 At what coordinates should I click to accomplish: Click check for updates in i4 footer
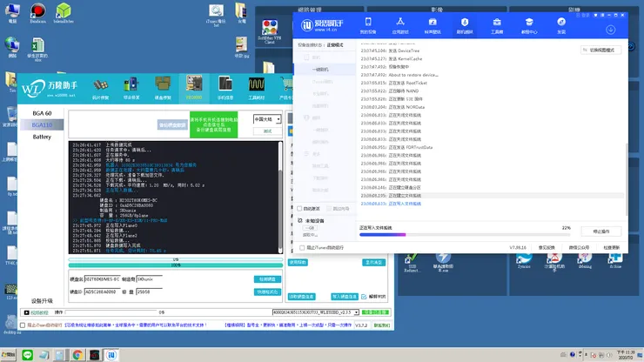[611, 248]
